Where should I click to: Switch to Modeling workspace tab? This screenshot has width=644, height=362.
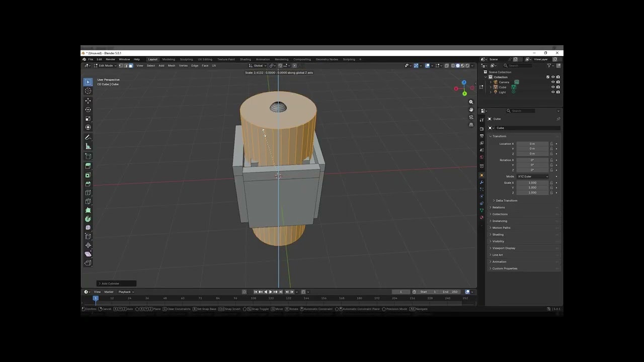click(169, 59)
